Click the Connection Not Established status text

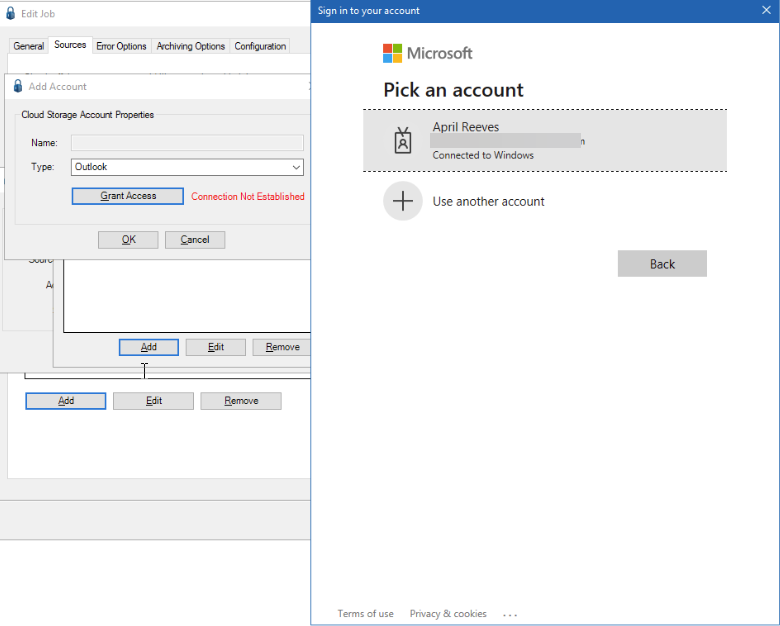coord(248,197)
